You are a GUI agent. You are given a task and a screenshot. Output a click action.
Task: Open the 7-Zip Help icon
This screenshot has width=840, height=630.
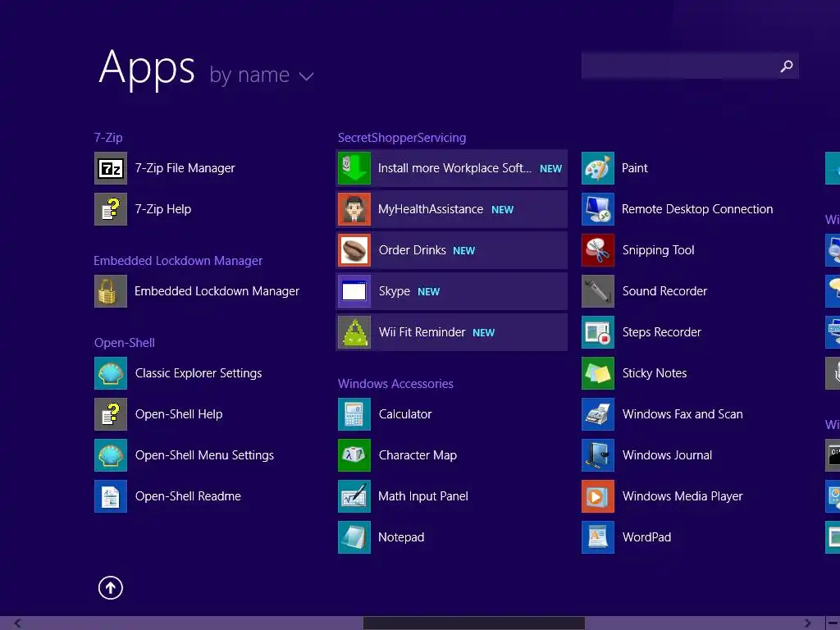111,209
